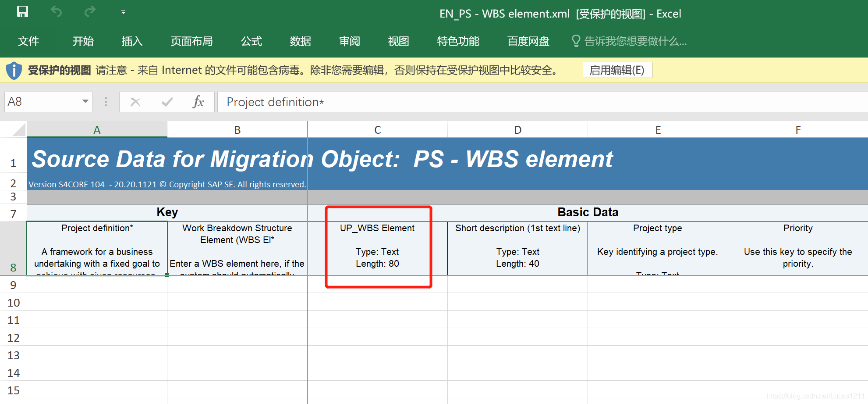Select the Priority header cell
The height and width of the screenshot is (404, 868).
click(x=798, y=249)
